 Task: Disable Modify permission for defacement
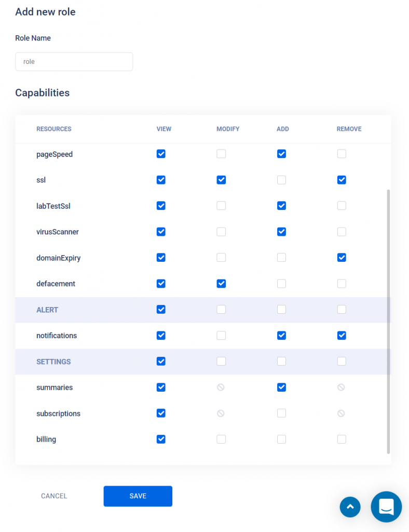tap(221, 284)
